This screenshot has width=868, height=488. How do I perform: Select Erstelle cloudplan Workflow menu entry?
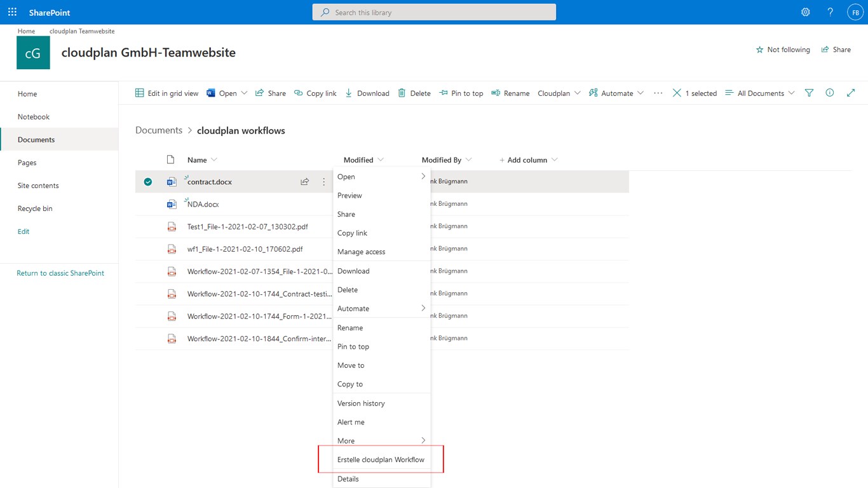point(382,459)
